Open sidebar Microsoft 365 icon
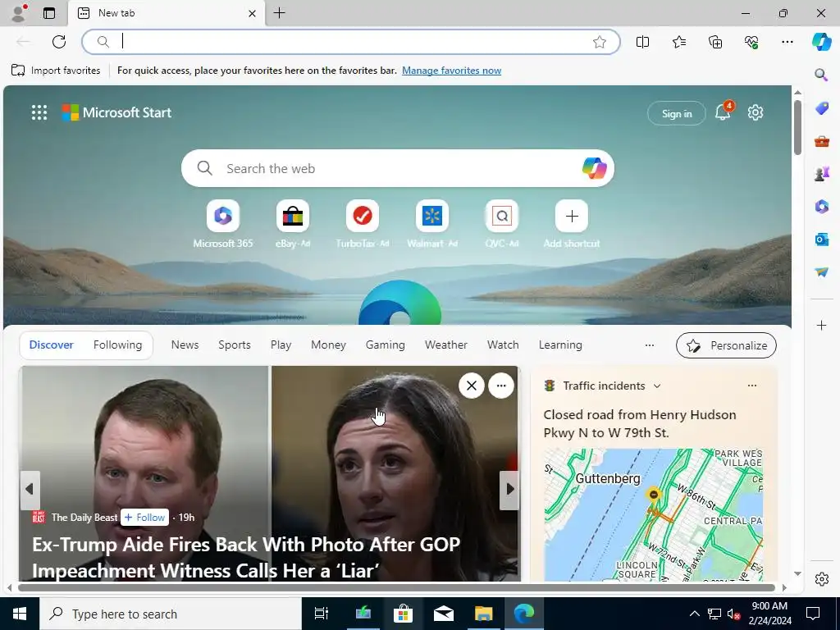This screenshot has width=840, height=630. (x=821, y=206)
